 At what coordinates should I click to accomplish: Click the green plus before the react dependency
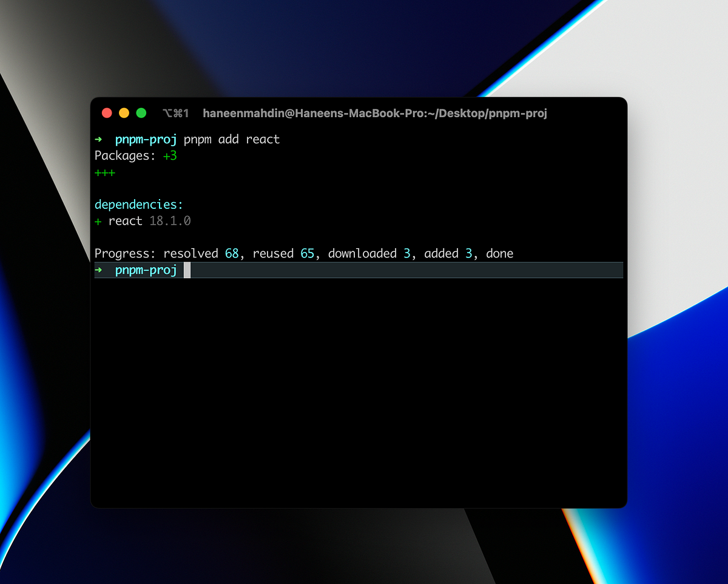tap(98, 221)
